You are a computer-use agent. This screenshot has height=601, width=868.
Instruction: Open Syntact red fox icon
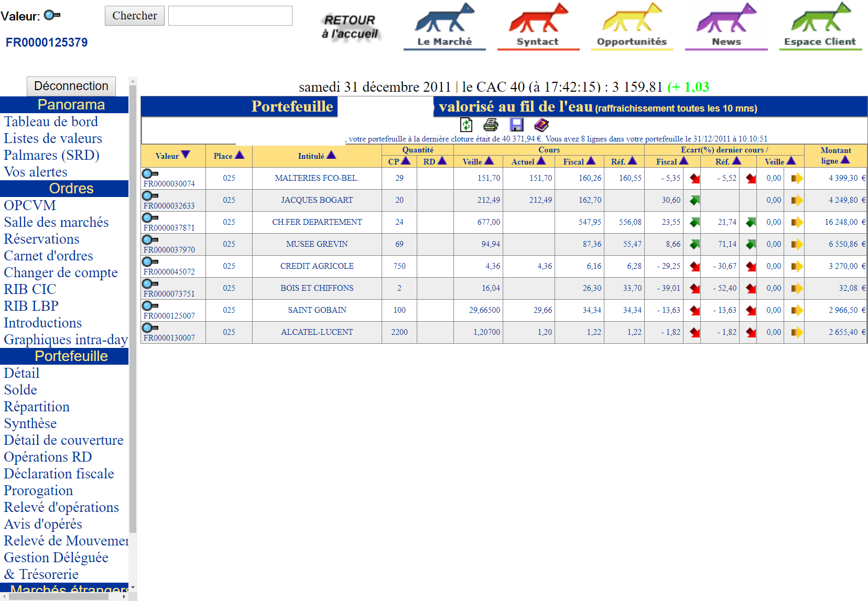pyautogui.click(x=538, y=26)
